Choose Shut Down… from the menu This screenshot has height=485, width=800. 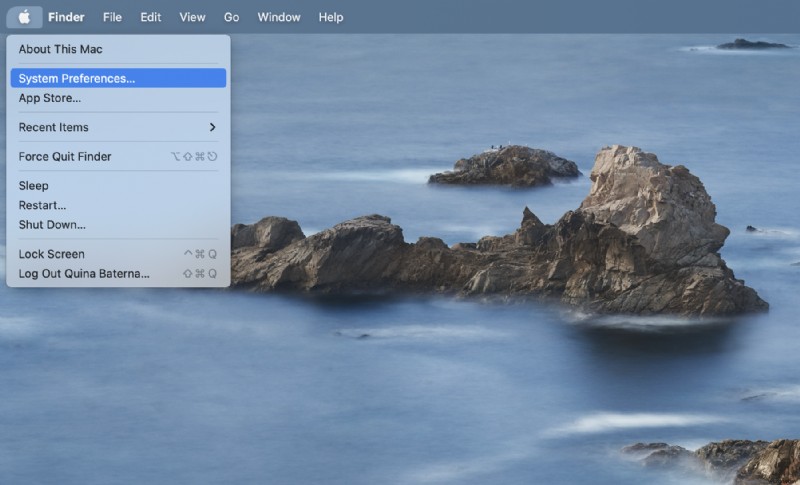(x=118, y=224)
